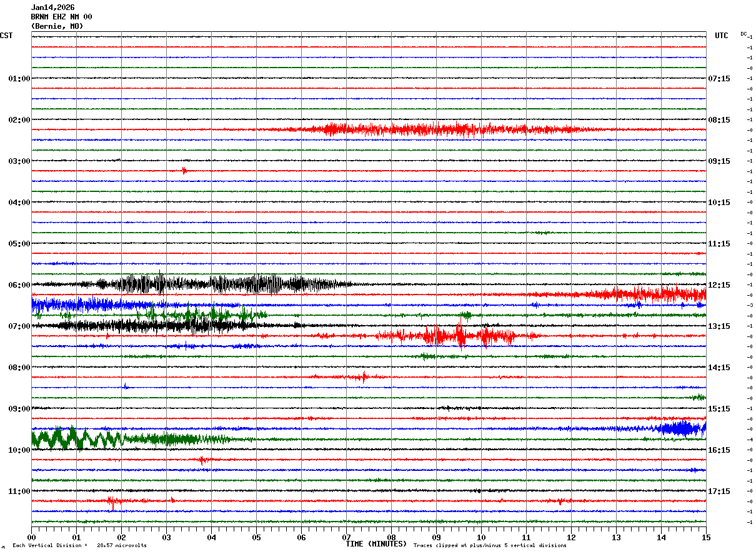Viewport: 756px width, 554px height.
Task: Click the date label Jan14,2026
Action: point(52,8)
